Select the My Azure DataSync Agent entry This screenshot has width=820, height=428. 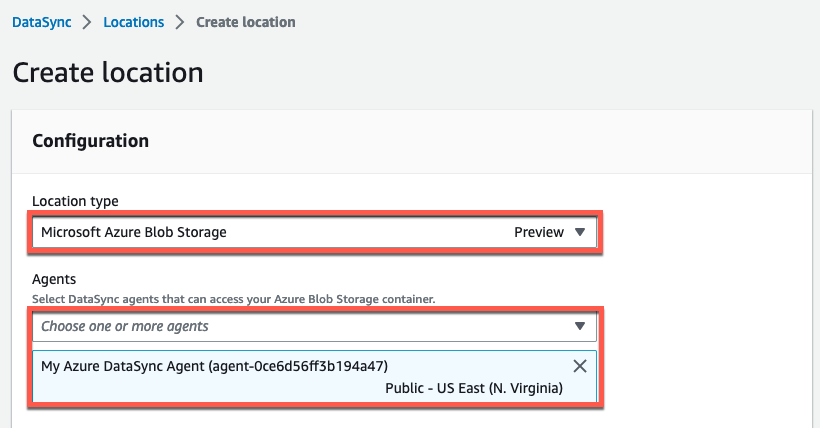[x=314, y=377]
